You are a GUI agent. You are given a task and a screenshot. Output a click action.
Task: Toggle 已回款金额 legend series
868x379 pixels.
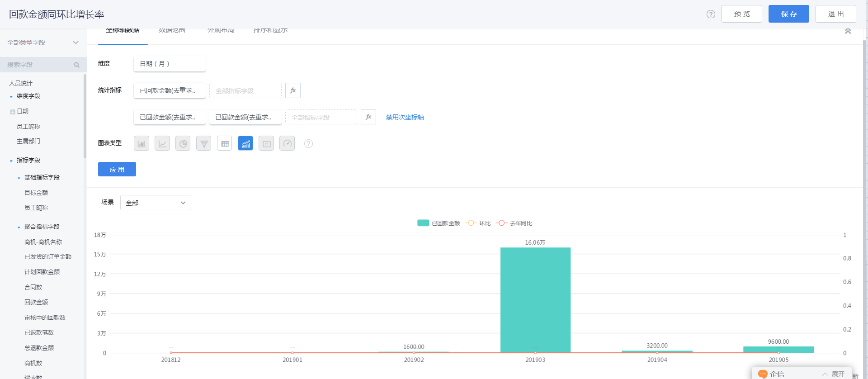[439, 223]
